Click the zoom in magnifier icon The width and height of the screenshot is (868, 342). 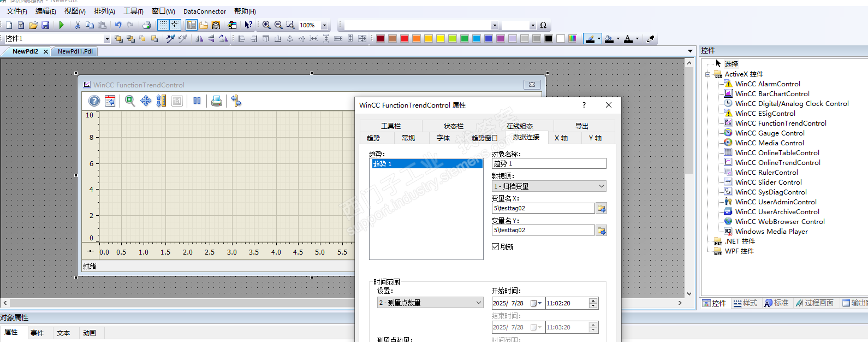266,25
